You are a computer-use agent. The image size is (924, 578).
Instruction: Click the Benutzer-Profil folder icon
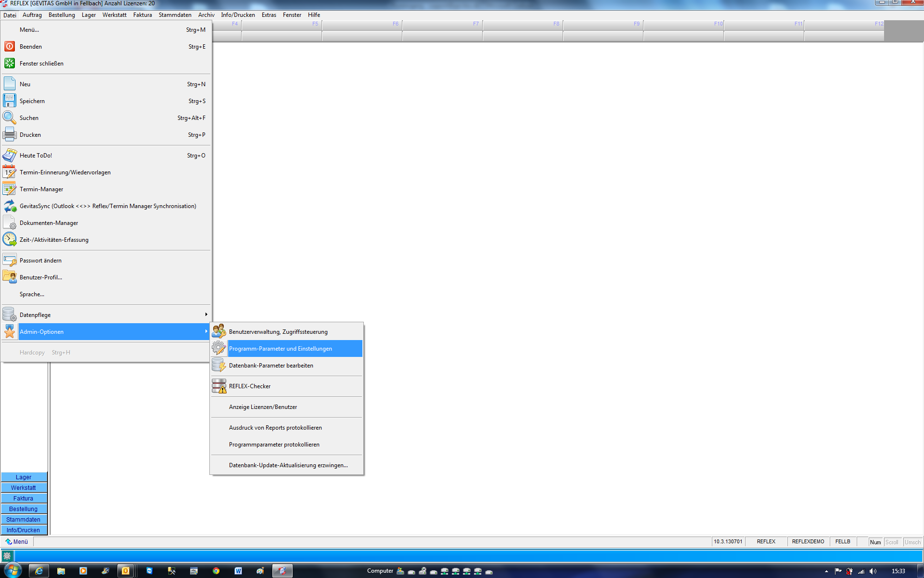point(10,277)
